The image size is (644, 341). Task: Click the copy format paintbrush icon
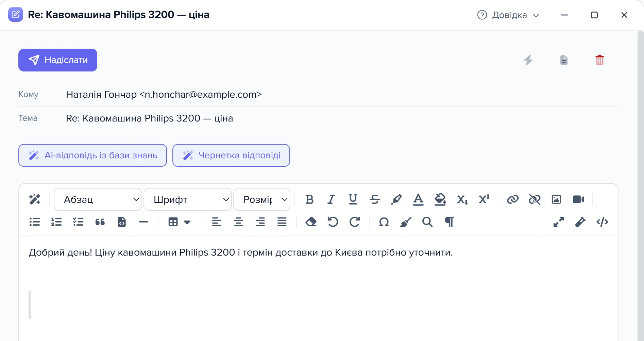coord(406,222)
